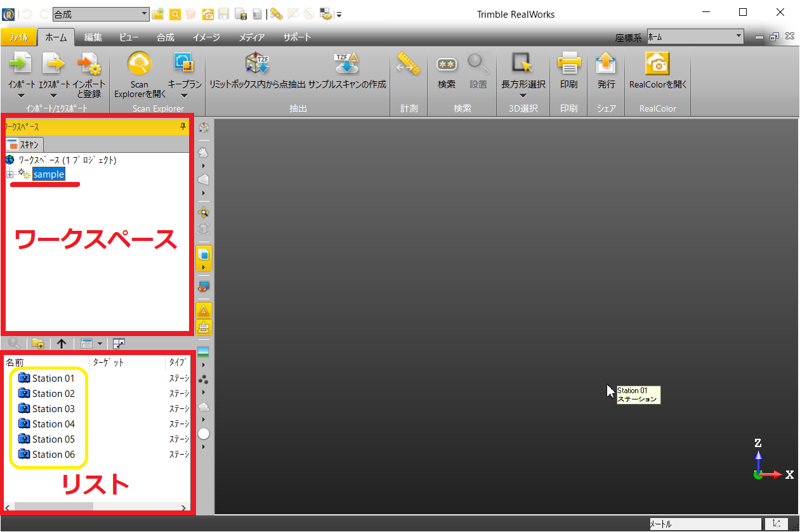Open the 合成 mode combo box in title bar
This screenshot has height=532, width=800.
[x=100, y=14]
